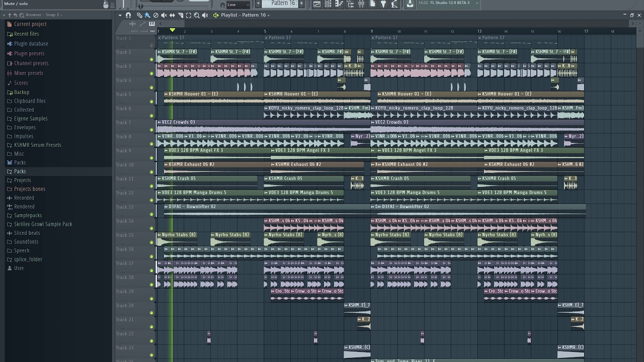The image size is (644, 362).
Task: Open Plugin presets in the browser
Action: (x=29, y=53)
